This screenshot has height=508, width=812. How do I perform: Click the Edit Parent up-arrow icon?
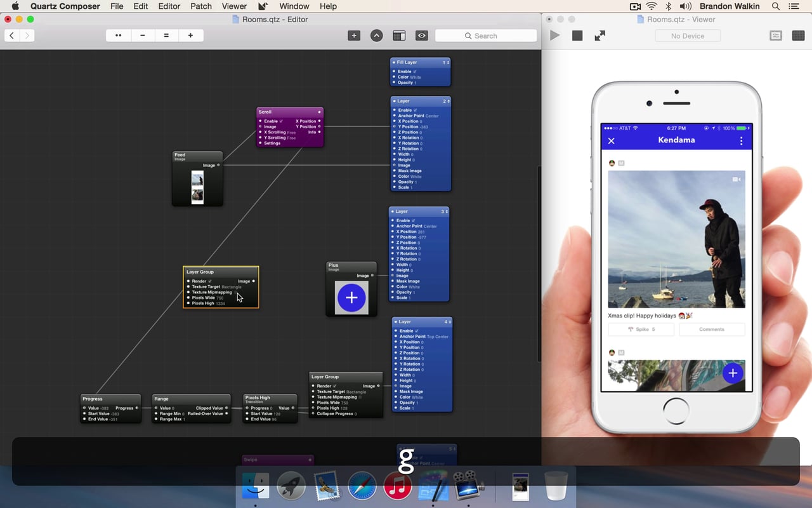pos(376,36)
